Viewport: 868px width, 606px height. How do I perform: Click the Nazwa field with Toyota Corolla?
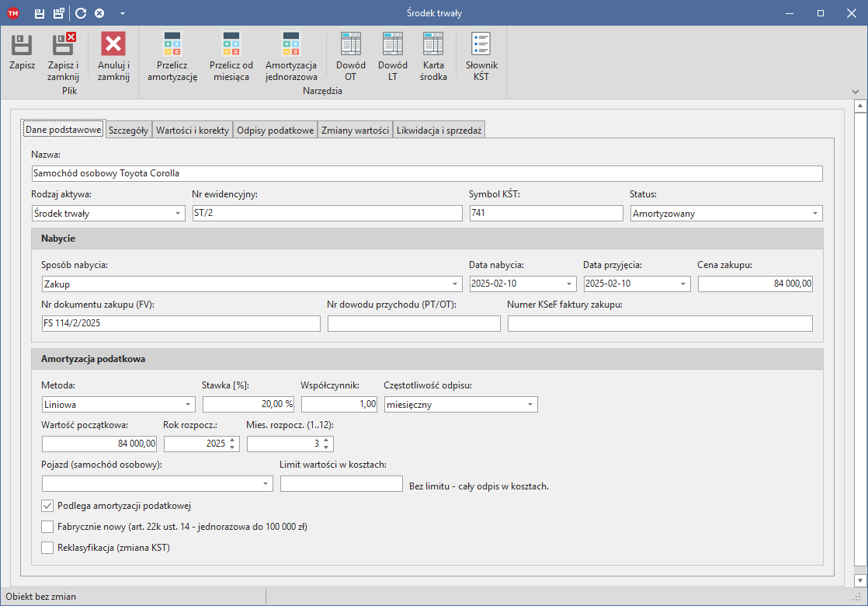[x=427, y=173]
